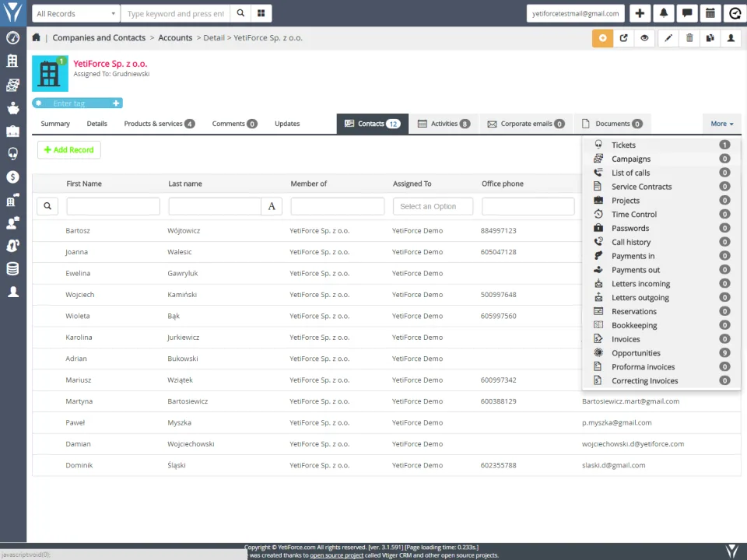This screenshot has height=560, width=747.
Task: Click the phone number 600388129
Action: point(498,401)
